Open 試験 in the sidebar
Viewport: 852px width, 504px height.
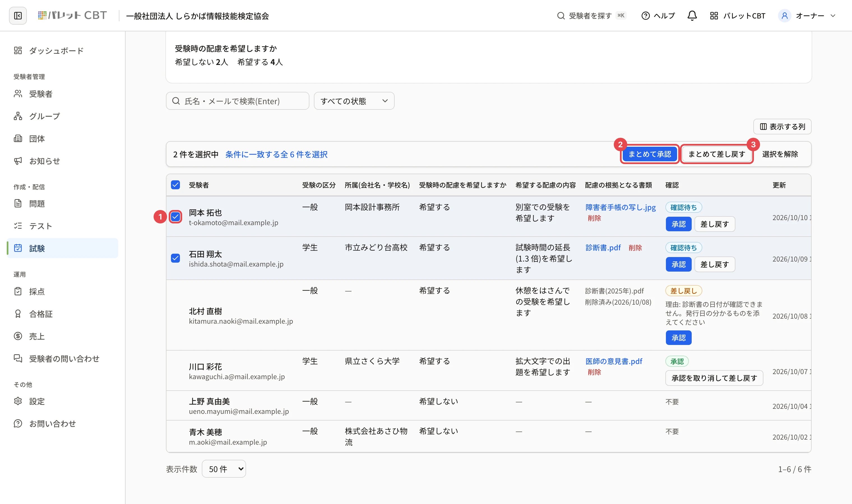[62, 248]
